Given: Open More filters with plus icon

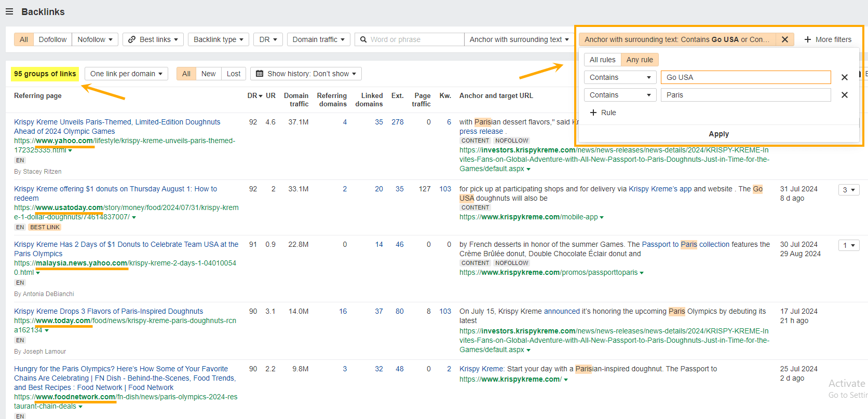Looking at the screenshot, I should pyautogui.click(x=808, y=39).
